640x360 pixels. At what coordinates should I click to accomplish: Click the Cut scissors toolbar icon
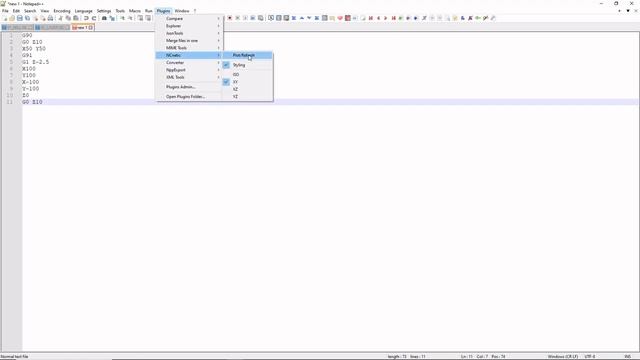[x=60, y=18]
